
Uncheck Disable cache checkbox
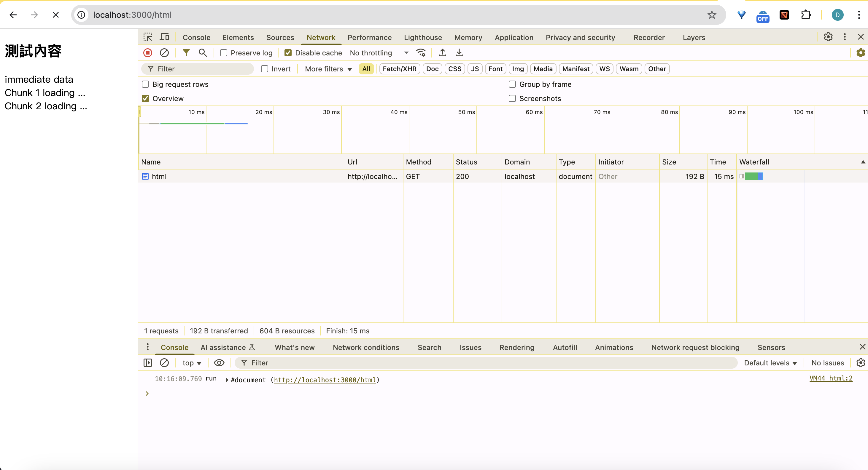point(288,53)
